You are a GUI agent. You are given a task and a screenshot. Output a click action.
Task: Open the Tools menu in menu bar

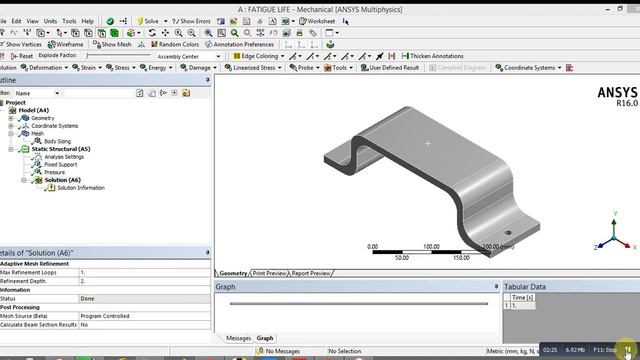(69, 21)
